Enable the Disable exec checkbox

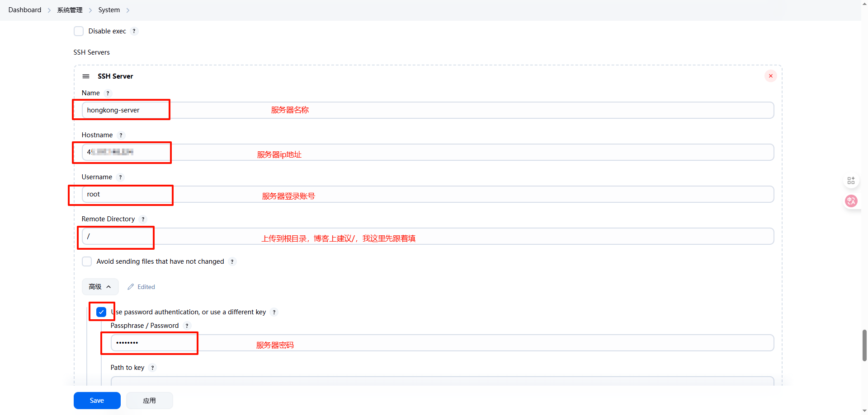click(79, 31)
